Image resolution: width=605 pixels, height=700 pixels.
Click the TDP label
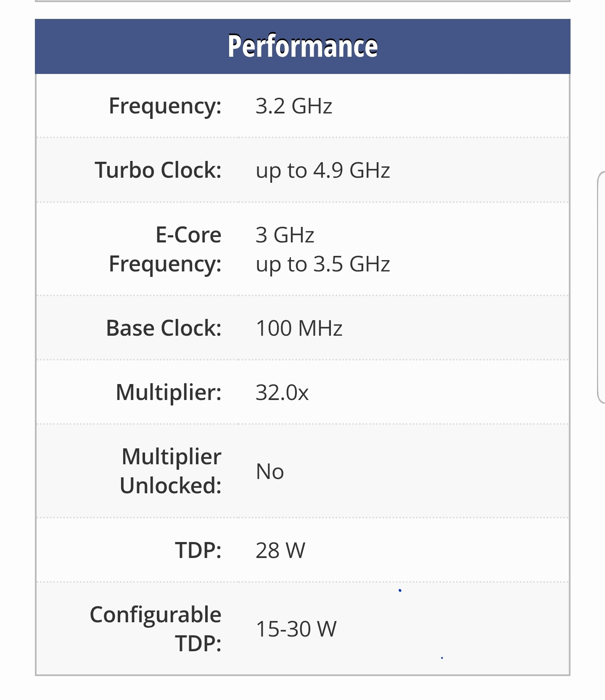pyautogui.click(x=198, y=550)
